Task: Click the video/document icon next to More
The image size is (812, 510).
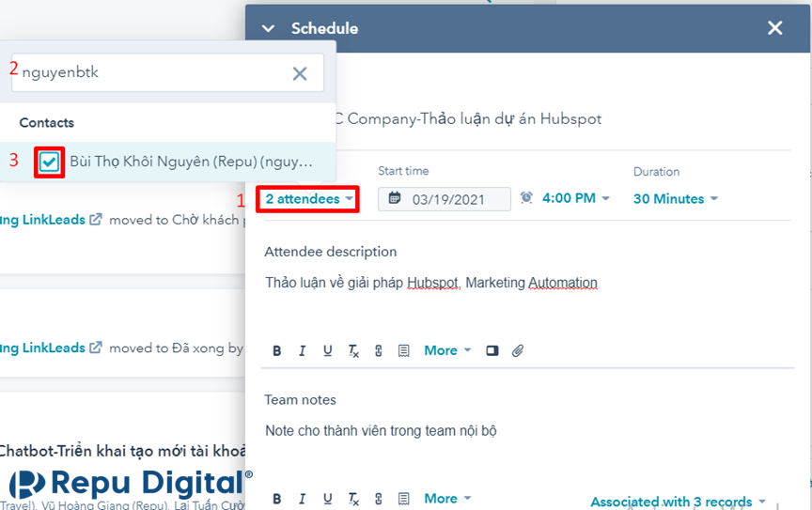Action: [x=492, y=351]
